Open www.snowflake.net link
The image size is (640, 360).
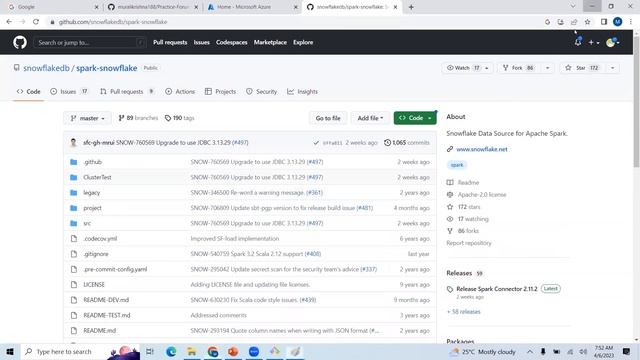tap(482, 149)
